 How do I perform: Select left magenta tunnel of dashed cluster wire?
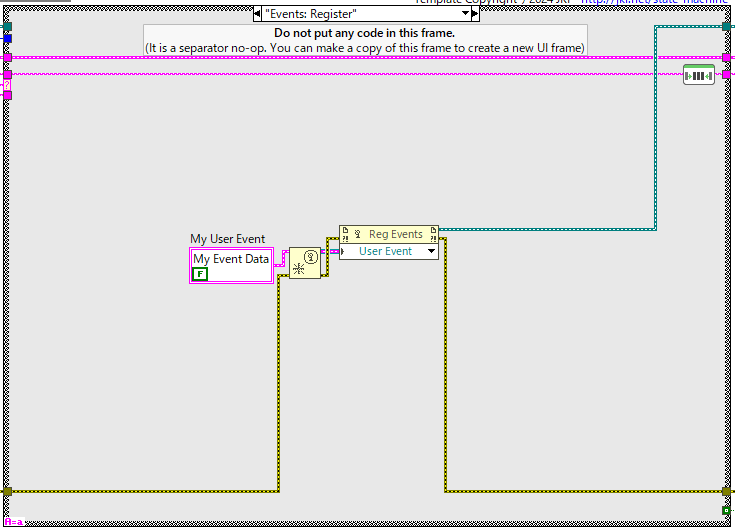coord(8,58)
